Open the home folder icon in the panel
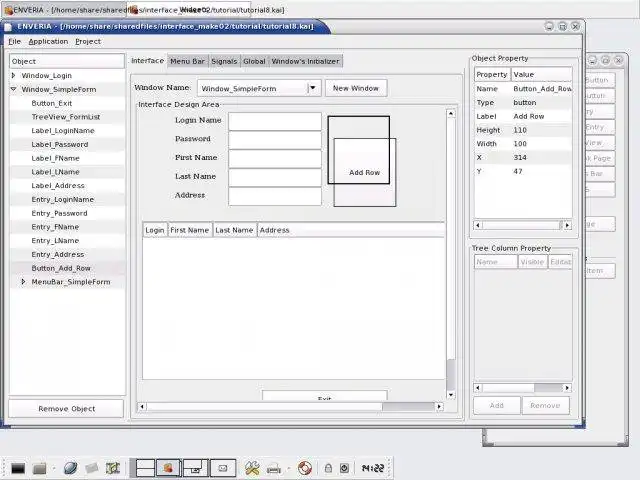 pos(40,468)
